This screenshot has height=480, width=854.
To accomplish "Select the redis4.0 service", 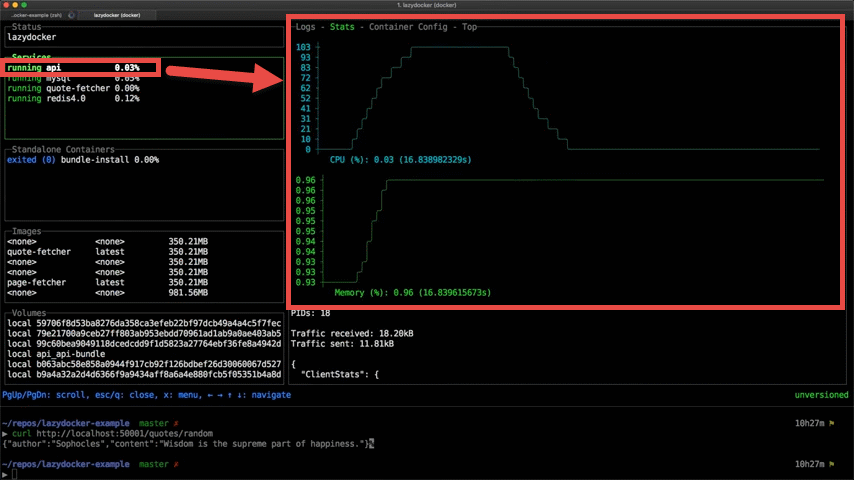I will coord(72,99).
